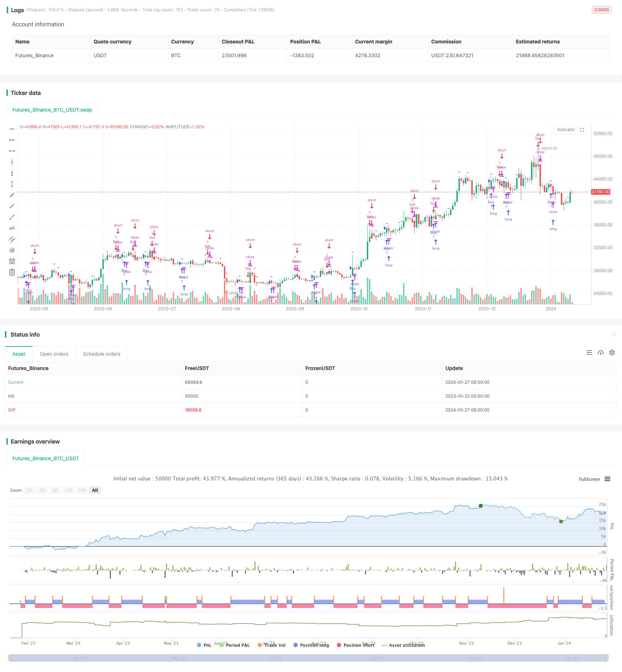Image resolution: width=622 pixels, height=672 pixels.
Task: Click the Closeout P&L value 23501.998
Action: pos(234,55)
